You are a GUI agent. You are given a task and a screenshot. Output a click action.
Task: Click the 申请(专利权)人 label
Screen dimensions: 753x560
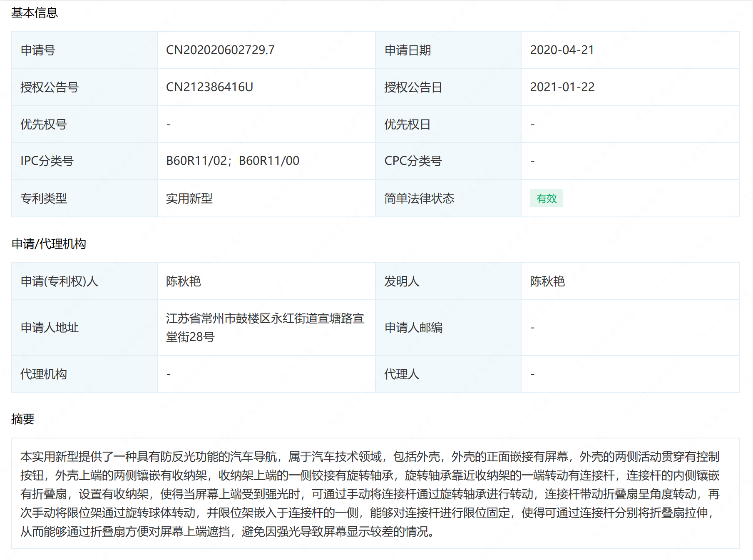click(x=59, y=281)
